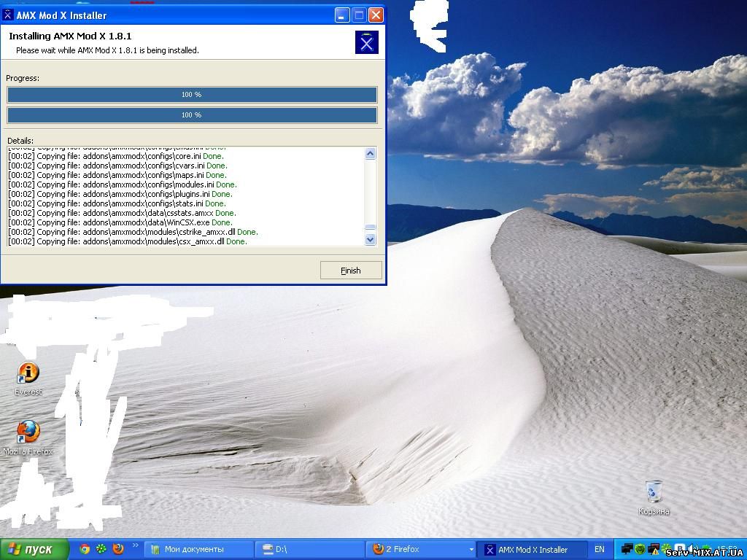Switch to the AMX Mod X Installer taskbar button
The image size is (747, 560).
(x=533, y=549)
